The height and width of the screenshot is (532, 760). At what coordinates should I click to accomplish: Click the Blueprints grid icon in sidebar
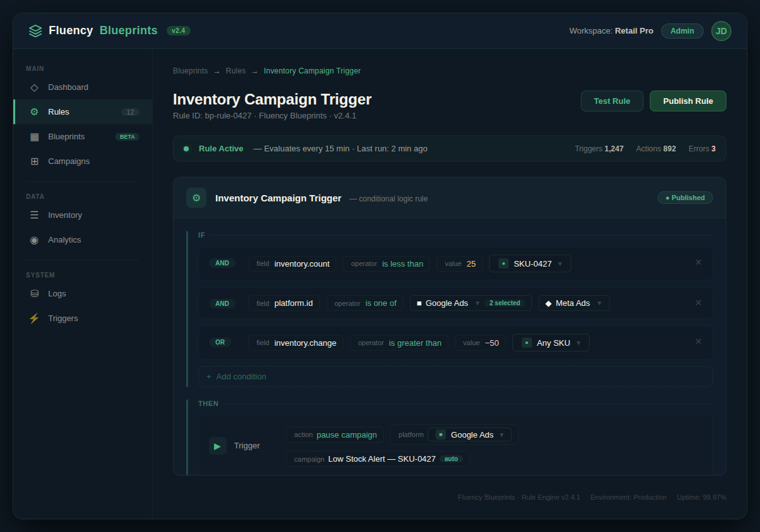(x=34, y=137)
